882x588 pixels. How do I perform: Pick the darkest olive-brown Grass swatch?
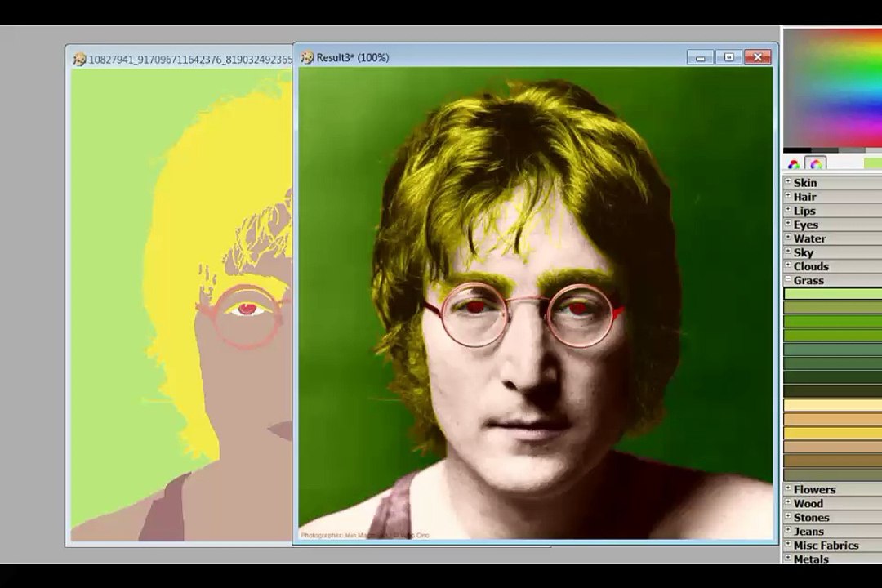tap(833, 391)
